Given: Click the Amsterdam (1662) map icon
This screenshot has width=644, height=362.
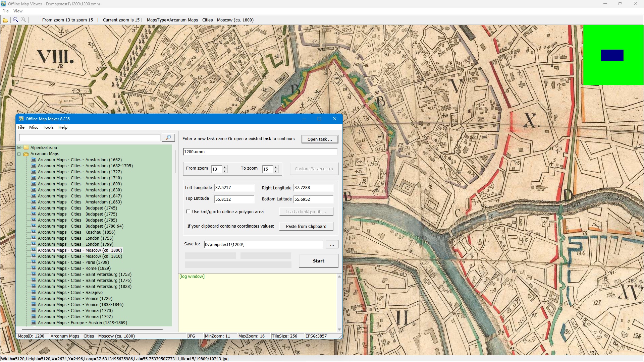Looking at the screenshot, I should click(x=34, y=160).
